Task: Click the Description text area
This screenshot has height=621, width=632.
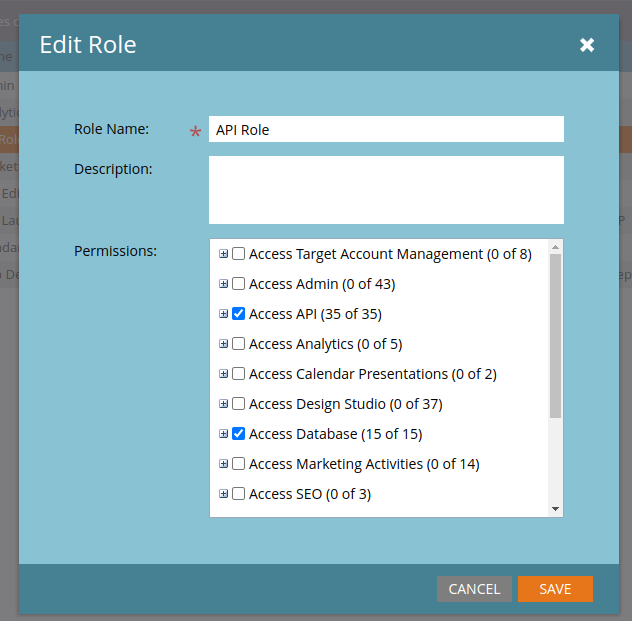Action: tap(385, 190)
